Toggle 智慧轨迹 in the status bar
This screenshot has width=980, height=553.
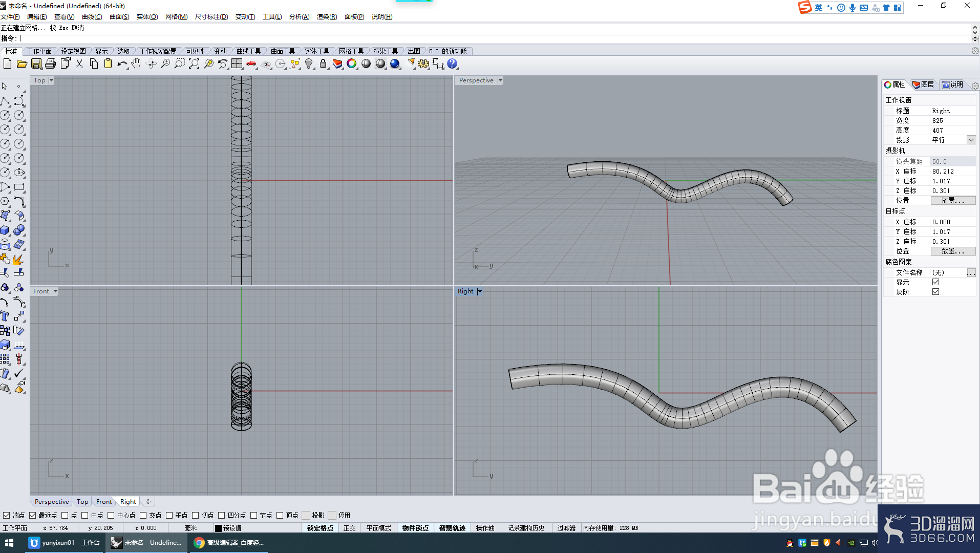452,528
